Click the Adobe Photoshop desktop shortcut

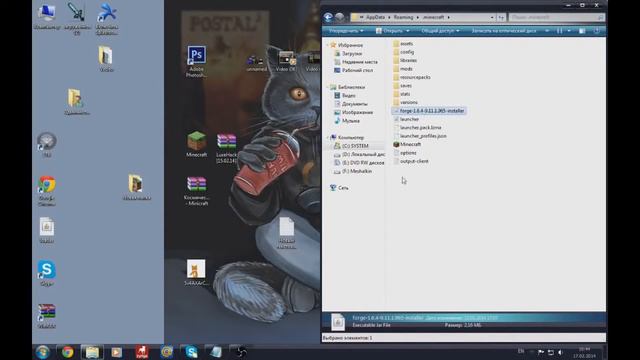pos(196,61)
